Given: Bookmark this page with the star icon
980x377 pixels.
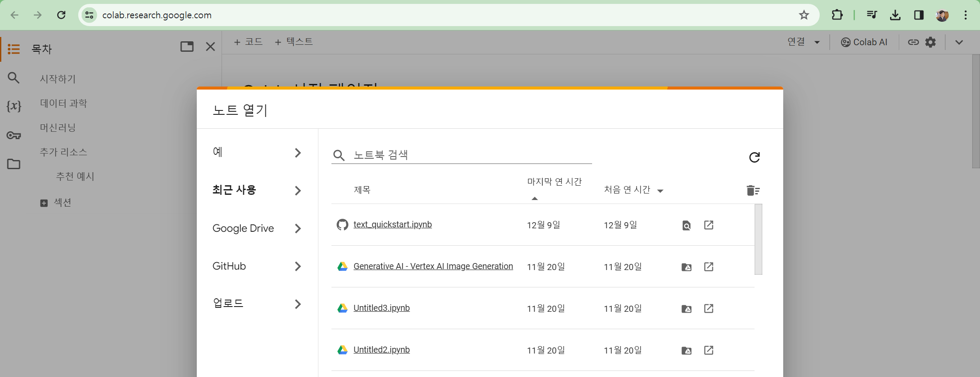Looking at the screenshot, I should [804, 15].
